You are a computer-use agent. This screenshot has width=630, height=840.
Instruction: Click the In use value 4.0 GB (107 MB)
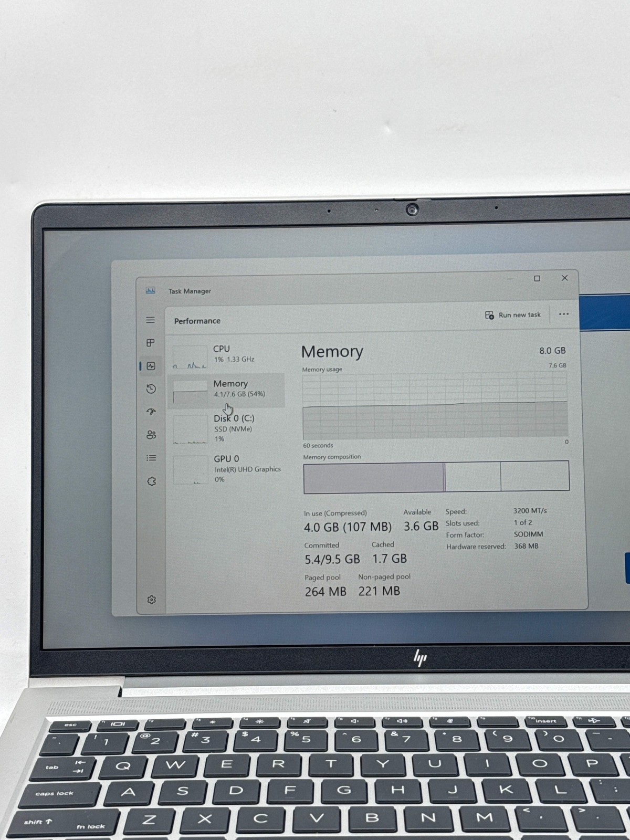point(348,527)
